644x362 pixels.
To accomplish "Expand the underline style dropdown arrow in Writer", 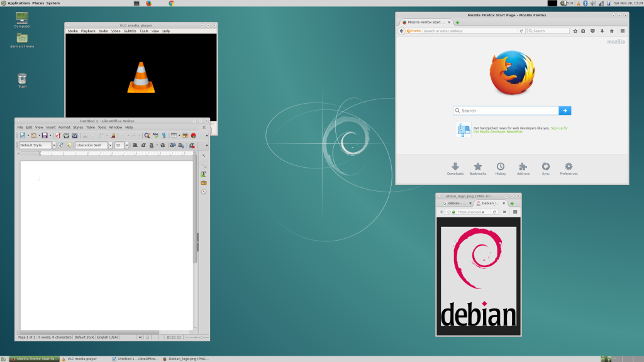I will pos(157,145).
